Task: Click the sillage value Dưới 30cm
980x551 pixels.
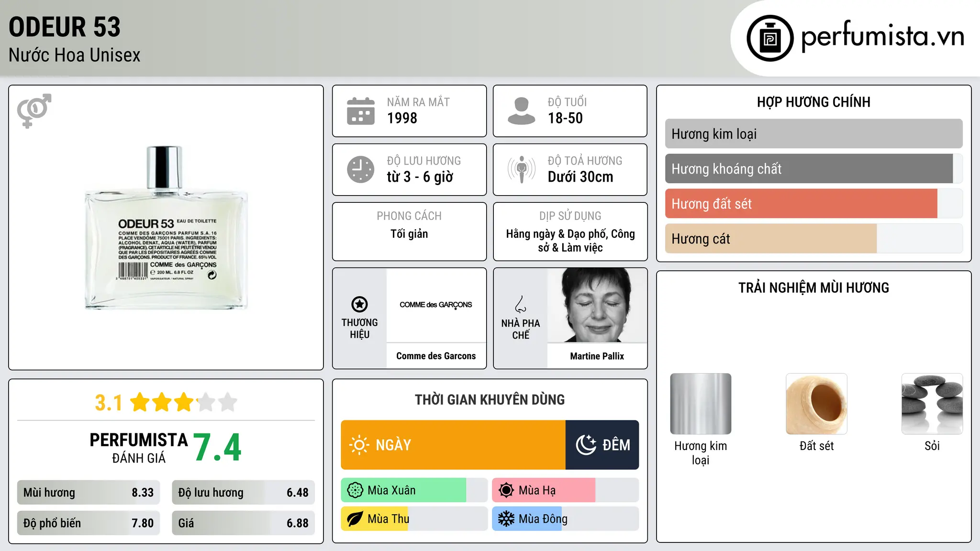Action: tap(580, 177)
